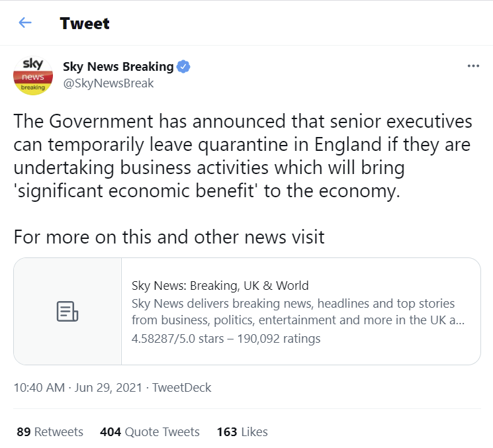View the 89 Retweets list
Viewport: 493px width, 448px height.
click(50, 432)
